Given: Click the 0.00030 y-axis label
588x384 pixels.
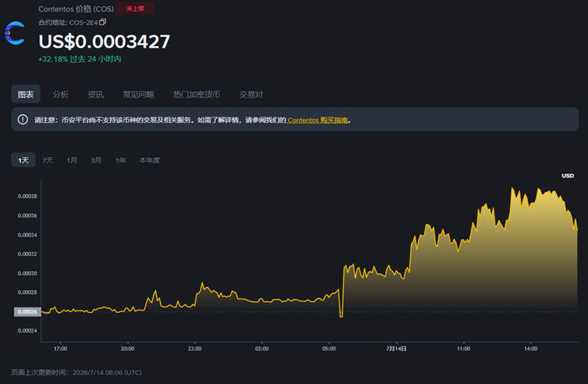Looking at the screenshot, I should 27,273.
